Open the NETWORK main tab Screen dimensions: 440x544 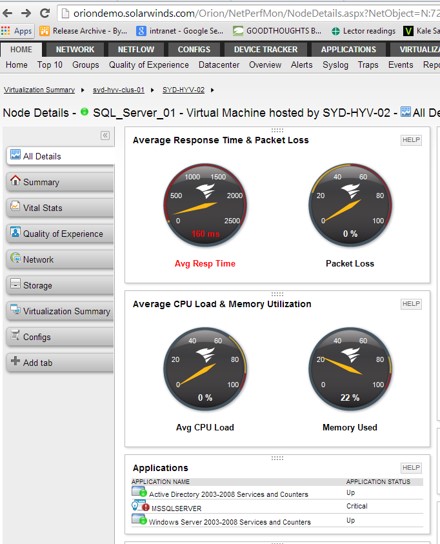tap(75, 50)
